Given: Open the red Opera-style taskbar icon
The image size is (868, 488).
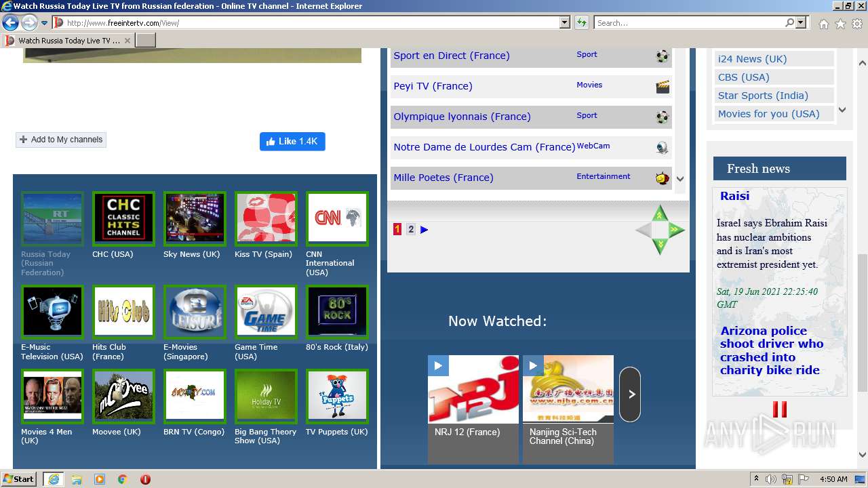Looking at the screenshot, I should pyautogui.click(x=145, y=479).
